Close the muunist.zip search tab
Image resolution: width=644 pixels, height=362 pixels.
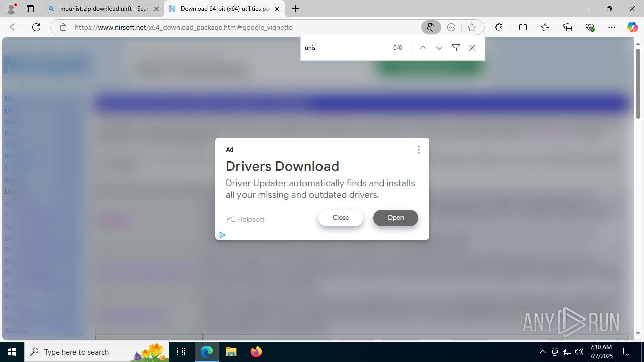point(156,9)
